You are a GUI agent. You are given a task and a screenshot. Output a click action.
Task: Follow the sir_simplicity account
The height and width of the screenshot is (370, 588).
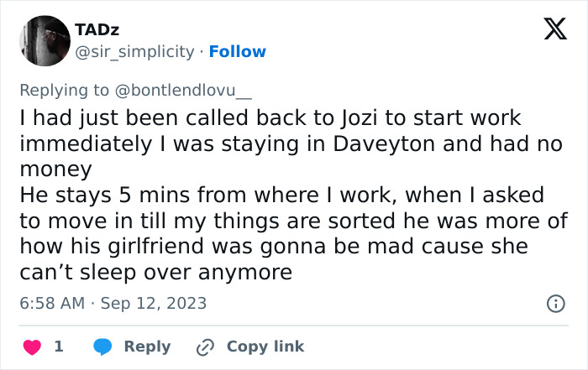[237, 52]
